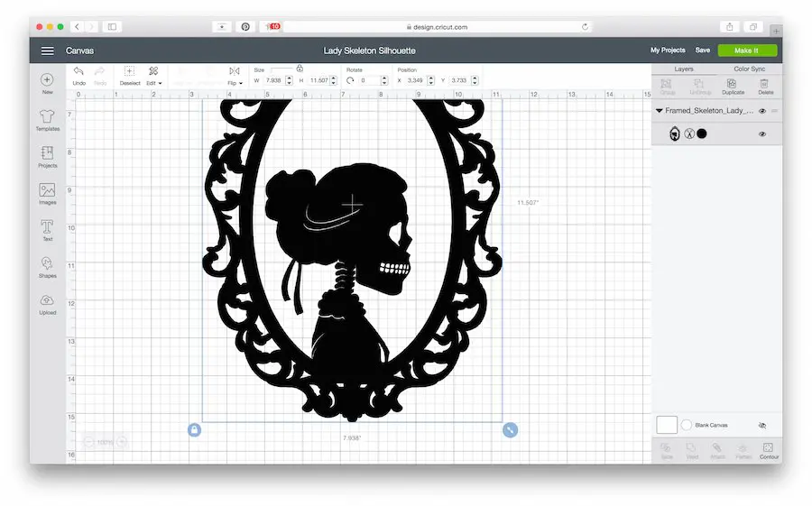The image size is (812, 506).
Task: Delete the selected layer
Action: point(765,87)
